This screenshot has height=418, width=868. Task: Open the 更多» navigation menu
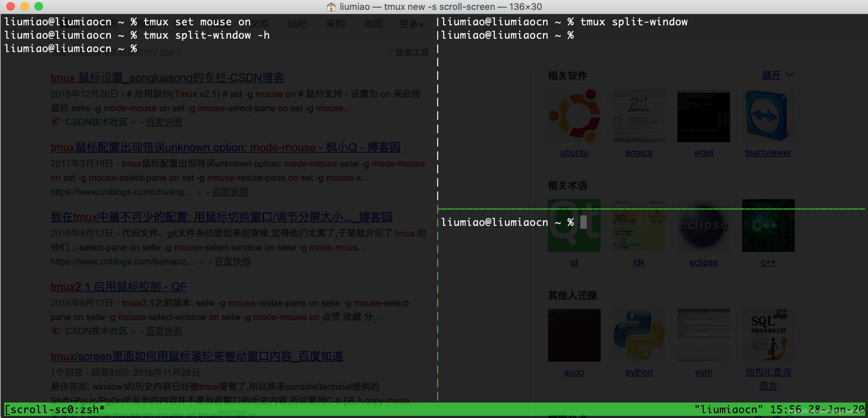click(x=411, y=24)
